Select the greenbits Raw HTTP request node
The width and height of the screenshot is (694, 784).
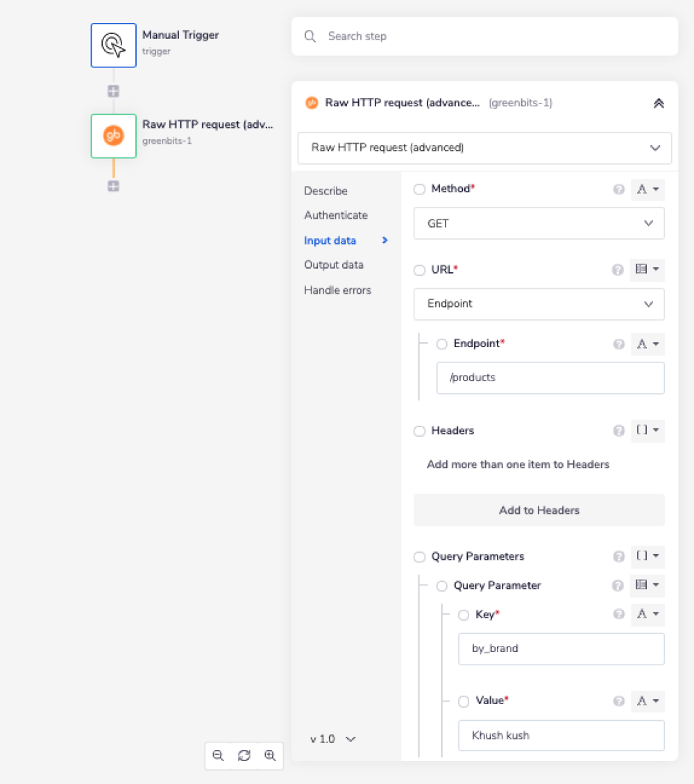(x=113, y=136)
